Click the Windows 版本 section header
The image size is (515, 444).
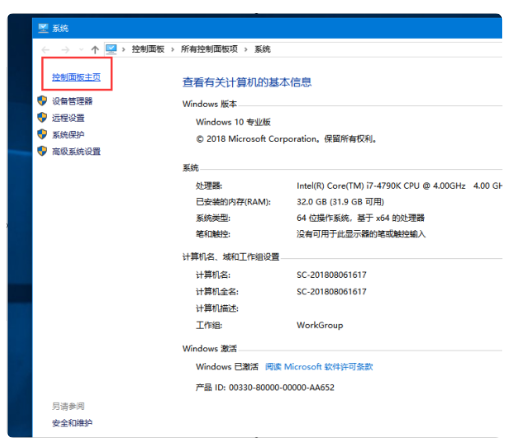210,104
